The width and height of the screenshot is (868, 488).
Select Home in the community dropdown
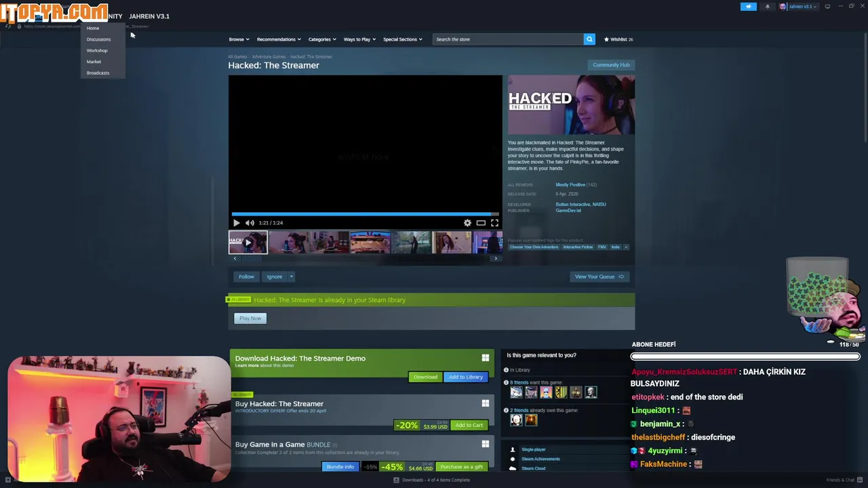93,28
